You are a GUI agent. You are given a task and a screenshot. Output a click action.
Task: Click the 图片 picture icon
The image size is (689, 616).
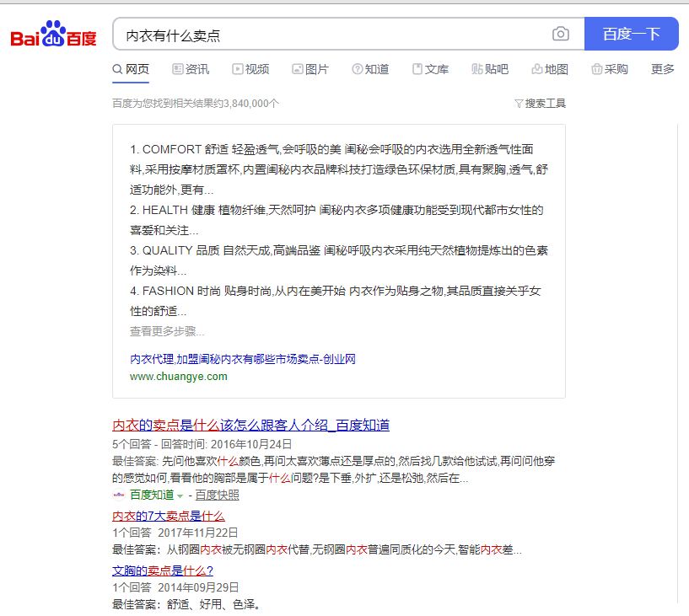(x=298, y=69)
